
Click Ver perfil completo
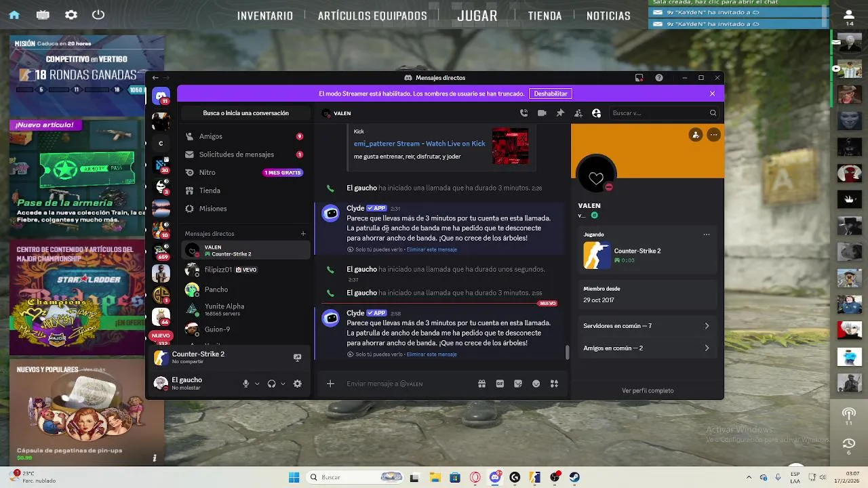coord(648,390)
